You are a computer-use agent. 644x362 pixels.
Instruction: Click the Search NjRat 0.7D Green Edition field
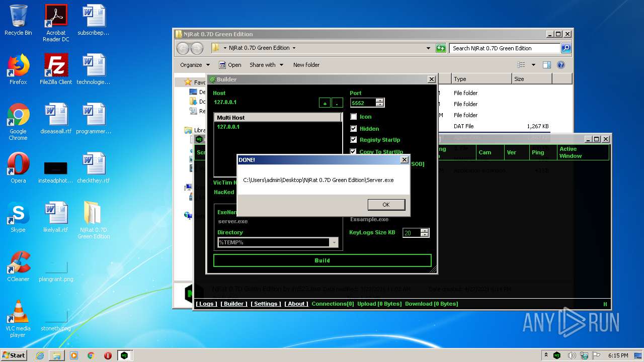pyautogui.click(x=505, y=48)
